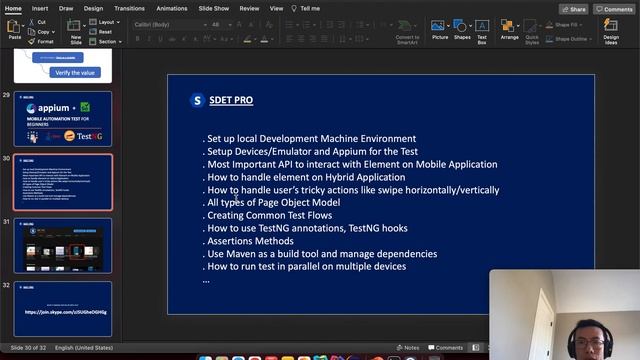
Task: Expand the Arrange dropdown arrow
Action: 518,26
